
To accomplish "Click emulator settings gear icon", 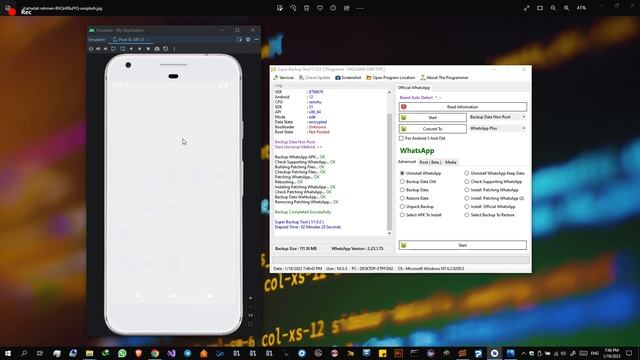I will point(248,40).
